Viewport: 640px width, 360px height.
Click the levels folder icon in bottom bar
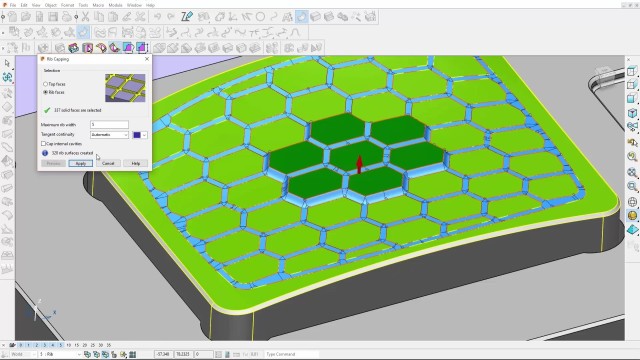point(12,345)
